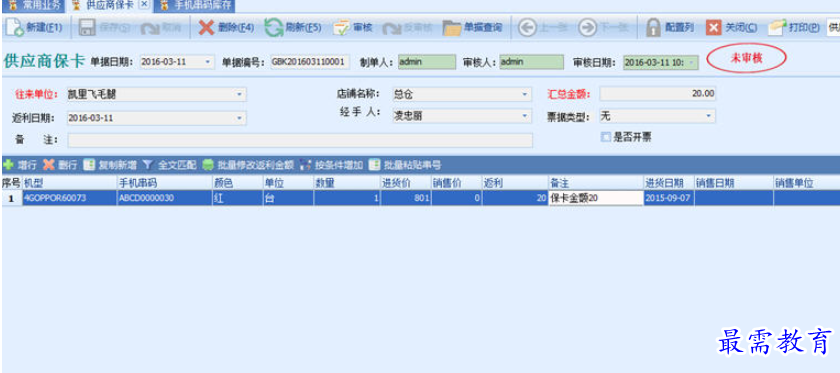This screenshot has height=373, width=840.
Task: Open the 经手人 handler dropdown
Action: 524,115
